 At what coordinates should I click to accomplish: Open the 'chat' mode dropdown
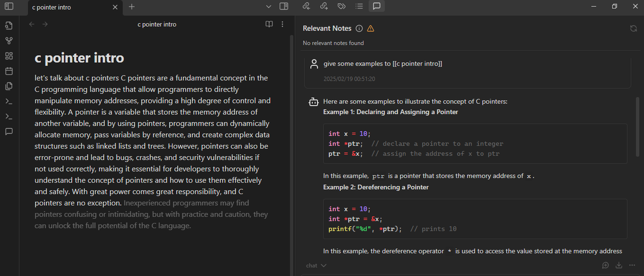coord(316,266)
